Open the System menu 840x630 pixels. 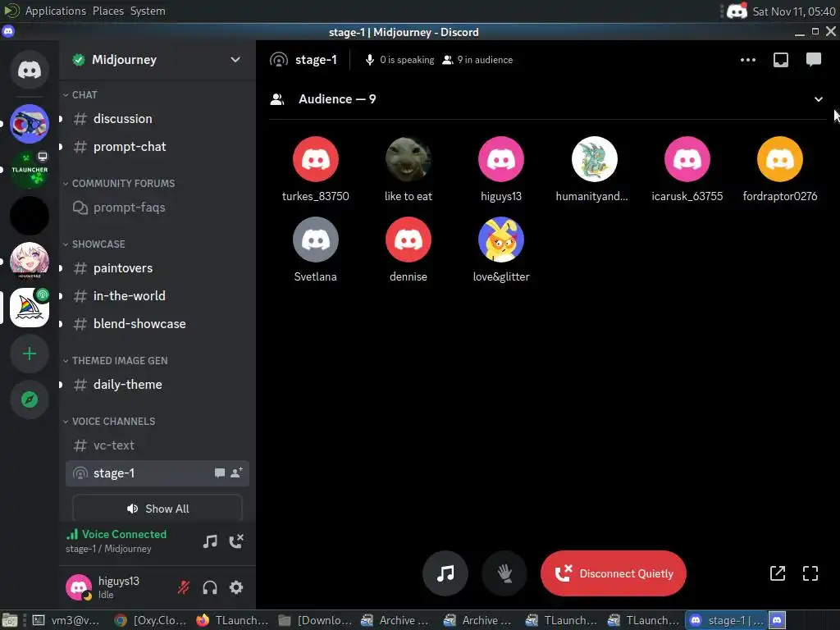[148, 11]
